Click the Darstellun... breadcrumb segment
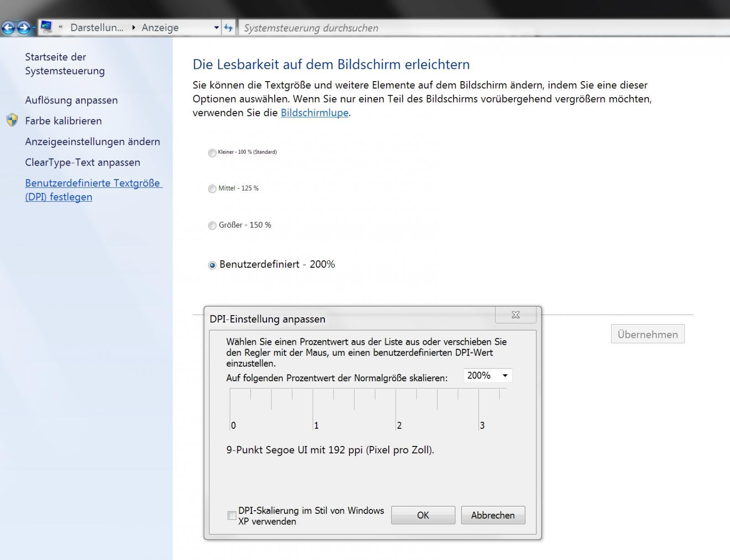The width and height of the screenshot is (730, 560). [x=97, y=27]
